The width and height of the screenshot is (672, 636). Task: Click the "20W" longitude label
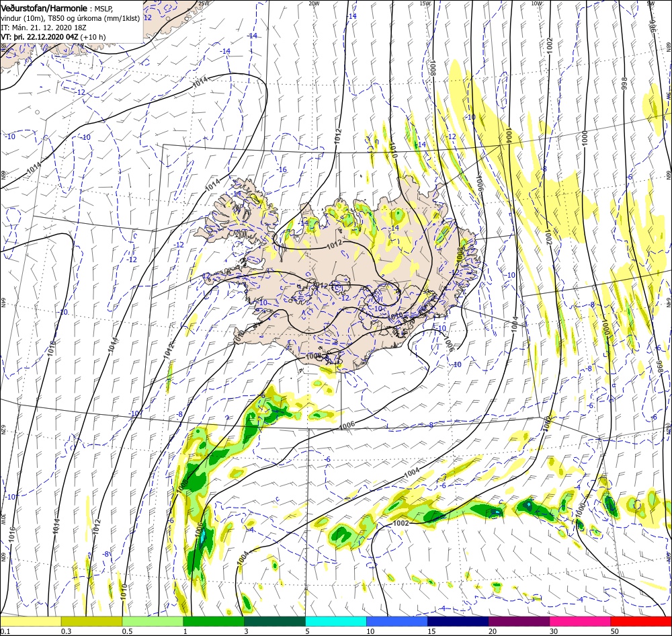(x=314, y=3)
